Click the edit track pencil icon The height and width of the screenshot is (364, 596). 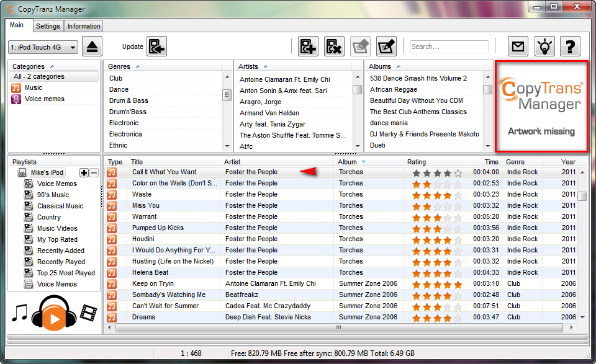pyautogui.click(x=386, y=47)
